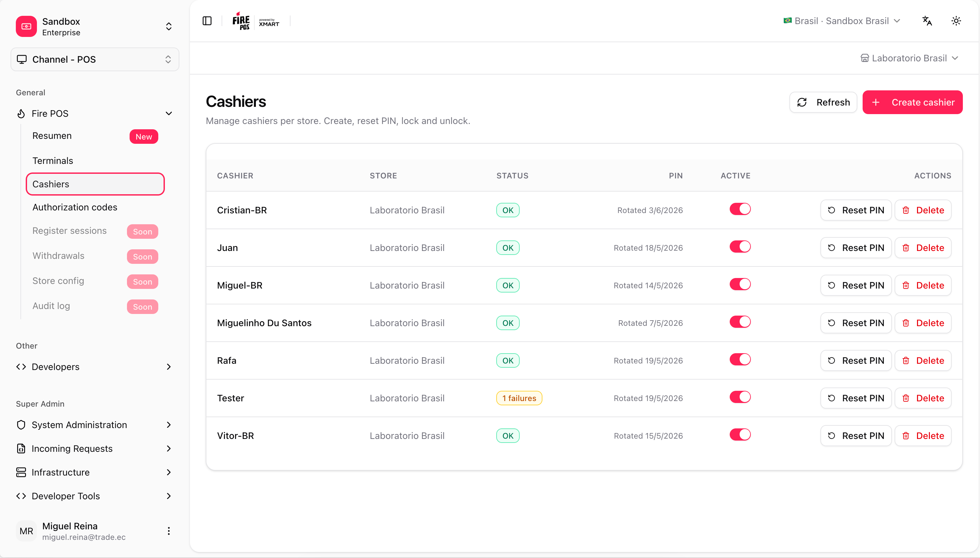Click the powered by XMART logo
Image resolution: width=980 pixels, height=558 pixels.
[269, 22]
